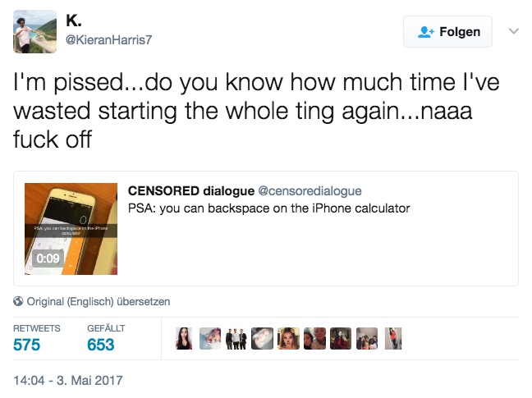Open the last liker avatar on right
This screenshot has height=398, width=532.
click(393, 338)
